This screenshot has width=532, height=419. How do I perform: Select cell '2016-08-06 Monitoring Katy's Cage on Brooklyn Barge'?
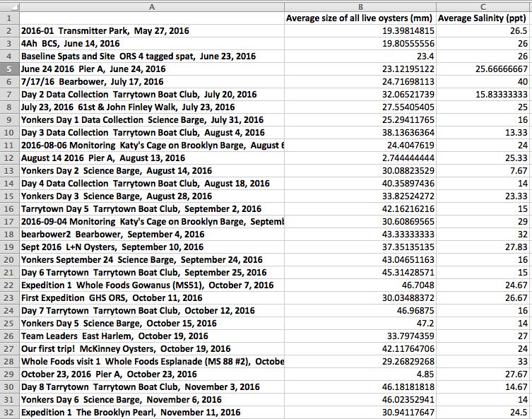[152, 146]
